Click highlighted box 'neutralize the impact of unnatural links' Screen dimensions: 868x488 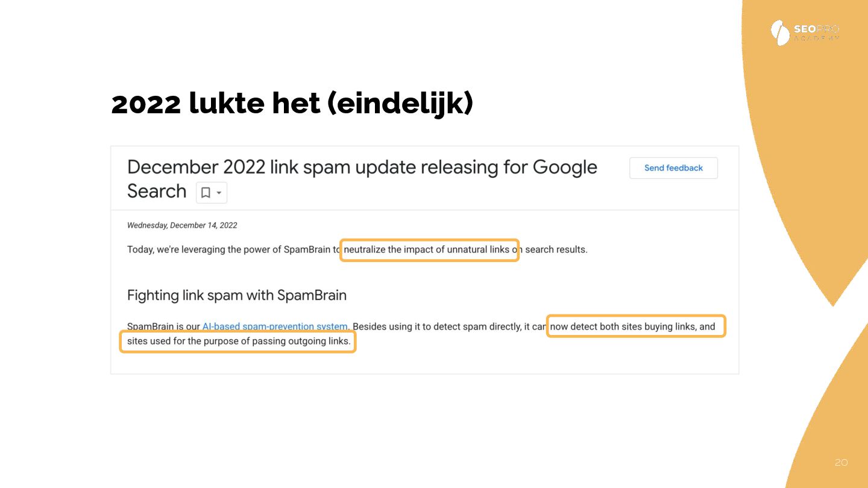(x=429, y=249)
